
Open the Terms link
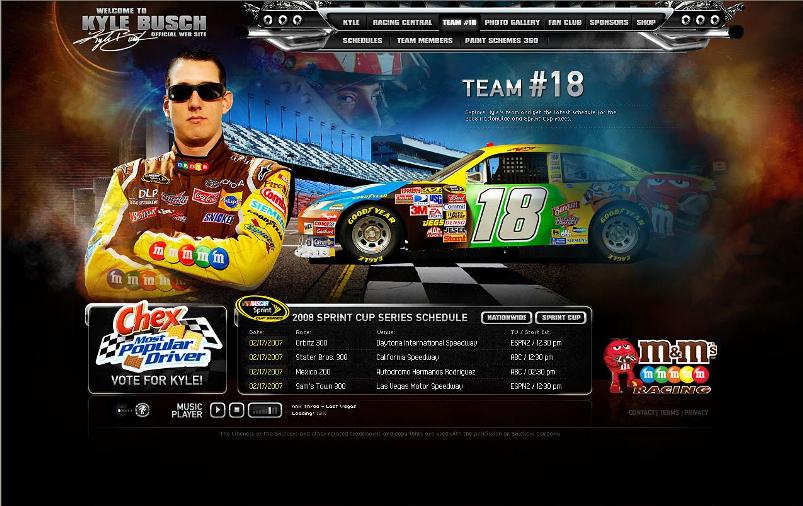click(669, 412)
